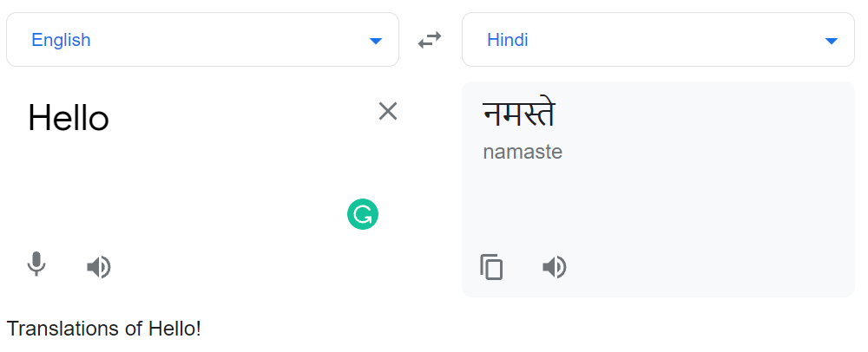
Task: Expand the Hindi target language arrow
Action: [831, 41]
